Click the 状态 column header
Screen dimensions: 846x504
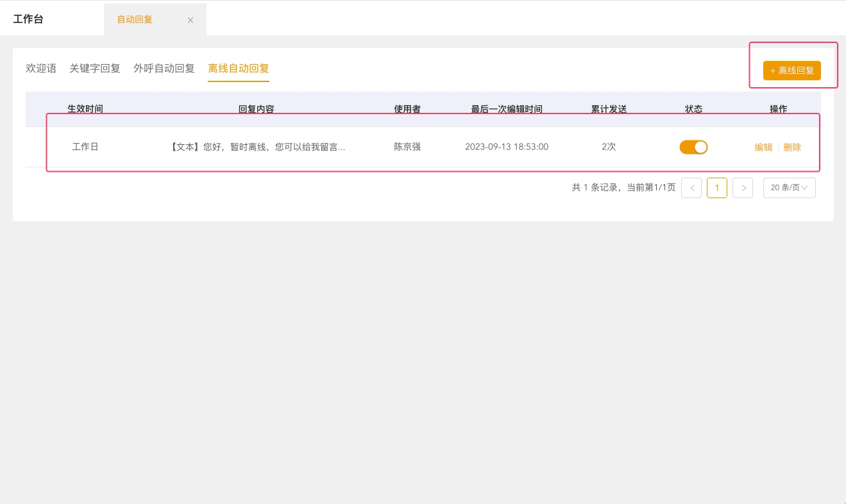694,109
